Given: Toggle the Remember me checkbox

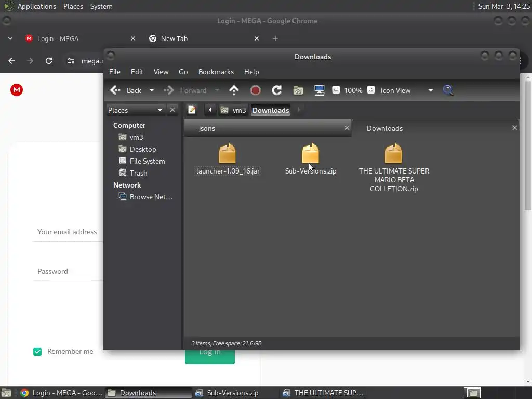Looking at the screenshot, I should (37, 352).
